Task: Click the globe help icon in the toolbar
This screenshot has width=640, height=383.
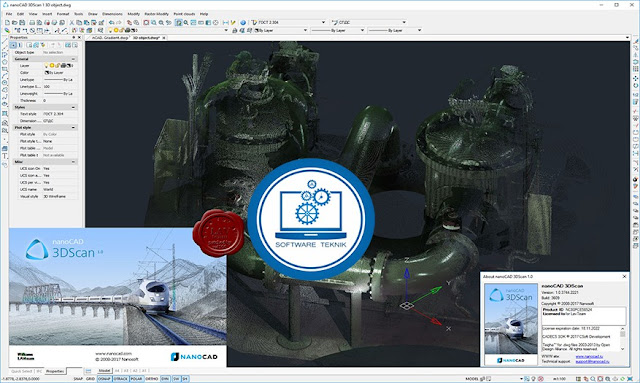Action: point(243,22)
